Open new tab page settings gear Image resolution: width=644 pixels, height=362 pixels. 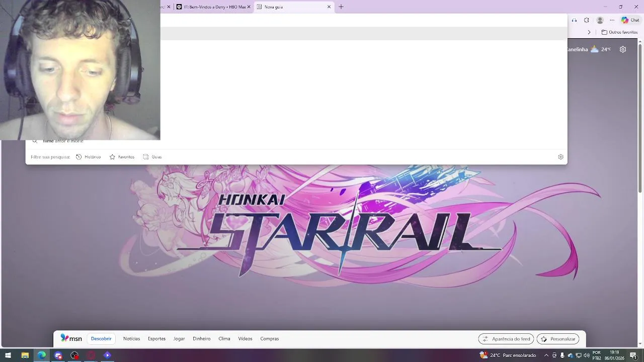[x=623, y=49]
